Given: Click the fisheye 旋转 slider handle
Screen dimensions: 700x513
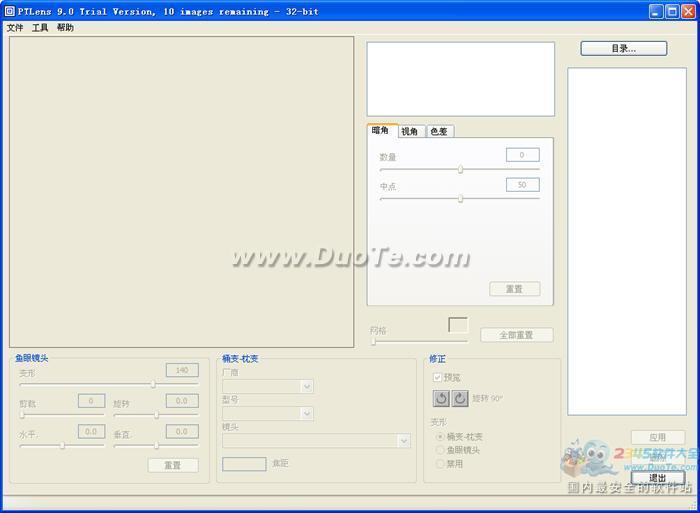Looking at the screenshot, I should [156, 415].
